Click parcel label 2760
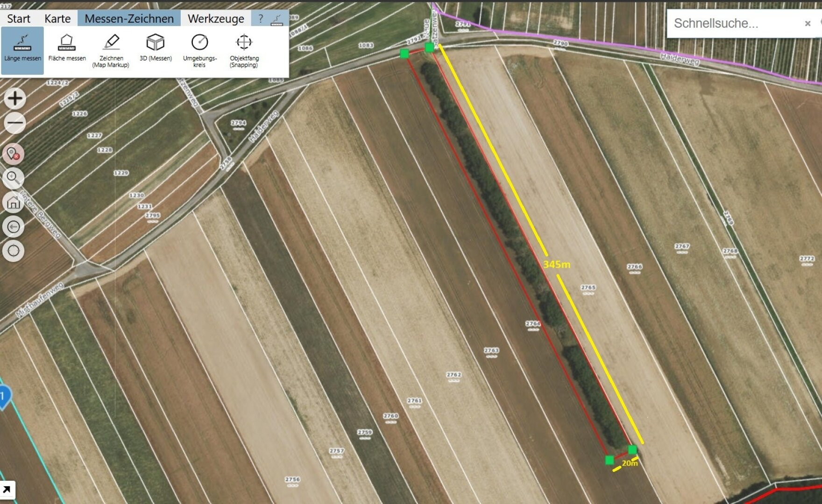 pyautogui.click(x=391, y=417)
